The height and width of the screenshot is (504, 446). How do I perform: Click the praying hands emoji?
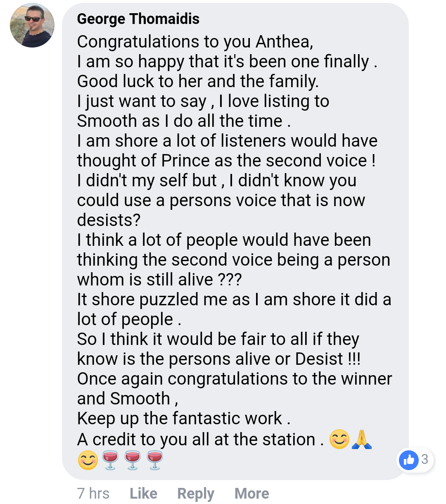tap(361, 439)
